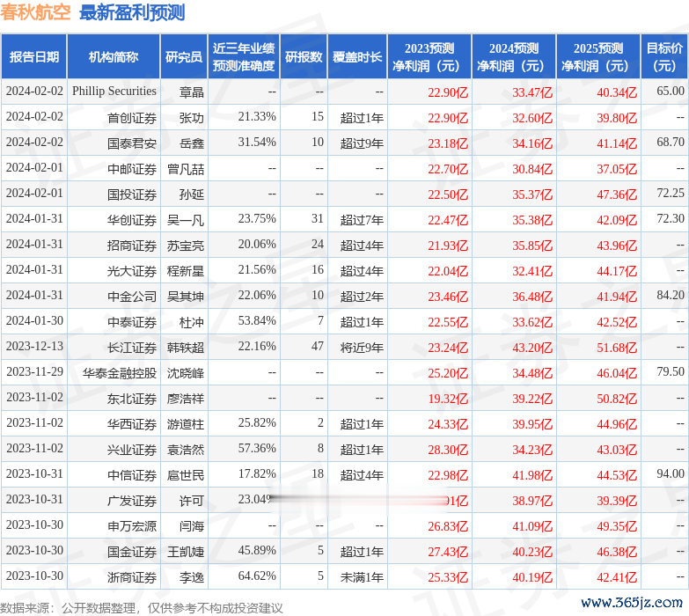Click accuracy value 64.62%
Viewport: 689px width, 616px height.
coord(257,576)
